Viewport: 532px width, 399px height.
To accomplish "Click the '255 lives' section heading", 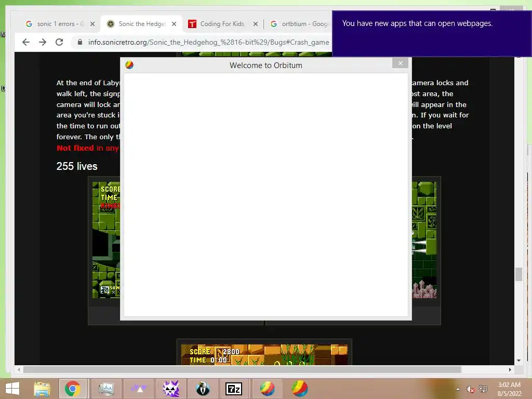I will [x=77, y=166].
